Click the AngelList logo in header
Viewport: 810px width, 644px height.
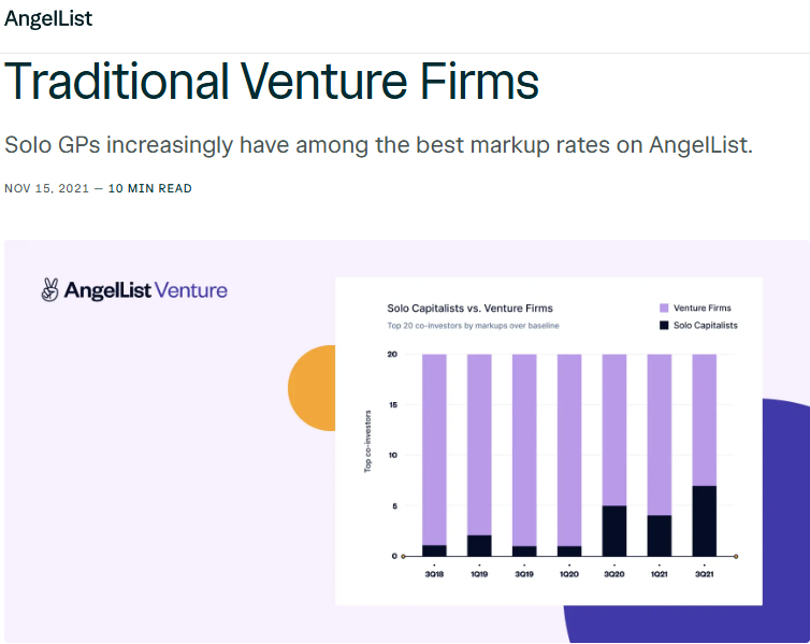(48, 19)
